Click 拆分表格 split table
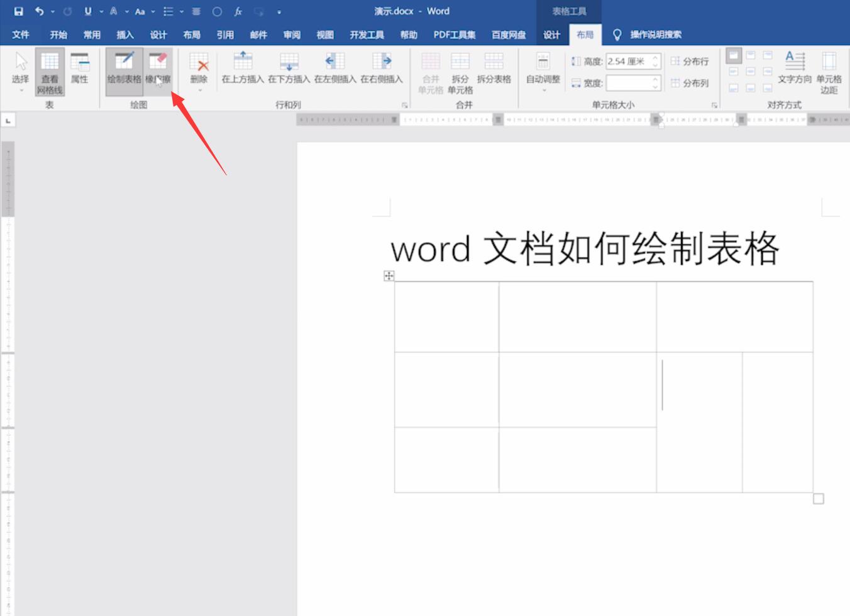Image resolution: width=850 pixels, height=616 pixels. [494, 68]
